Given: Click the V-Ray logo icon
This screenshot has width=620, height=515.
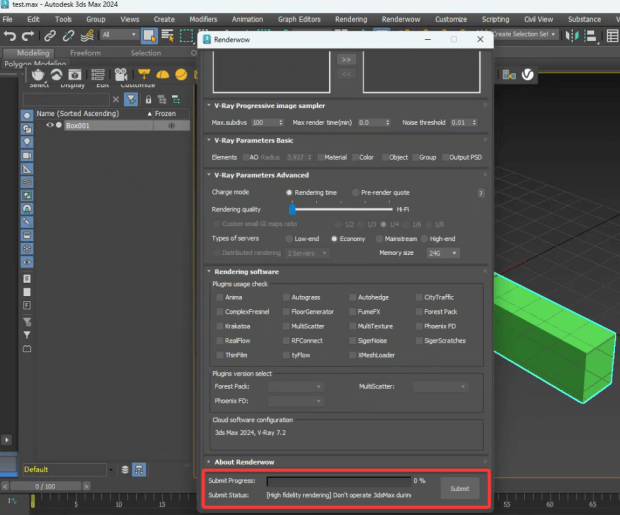Looking at the screenshot, I should pyautogui.click(x=527, y=74).
